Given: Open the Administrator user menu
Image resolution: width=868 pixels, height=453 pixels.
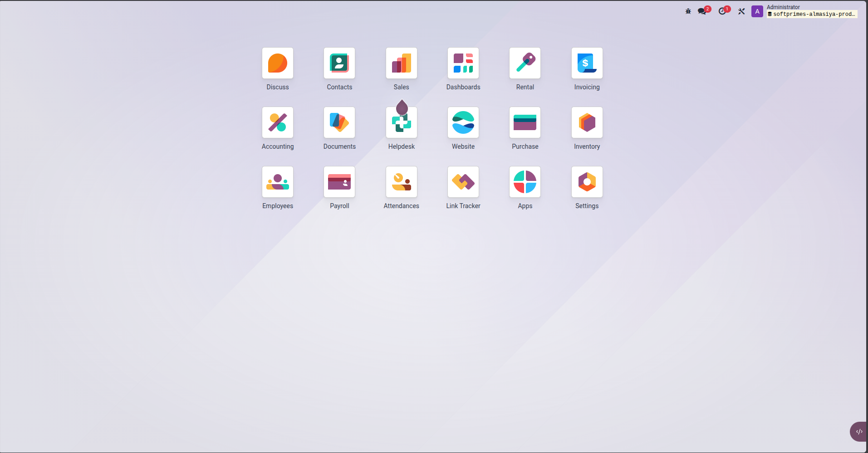Looking at the screenshot, I should 804,11.
